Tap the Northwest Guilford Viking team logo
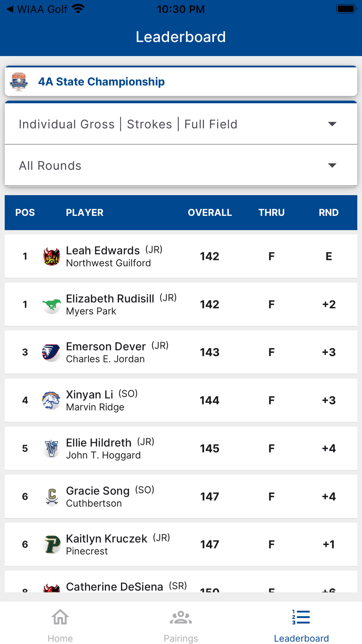Screen dimensions: 362x644 (x=51, y=256)
